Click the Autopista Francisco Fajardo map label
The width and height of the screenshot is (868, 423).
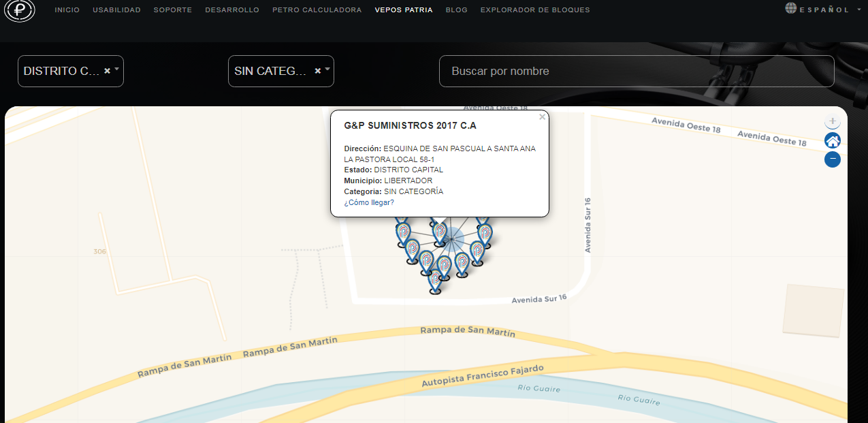pos(483,376)
